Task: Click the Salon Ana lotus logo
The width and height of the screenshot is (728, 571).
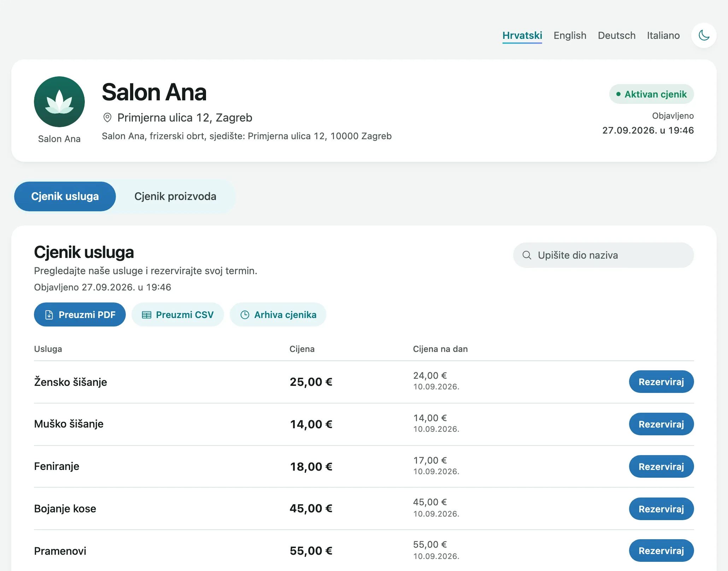Action: point(59,102)
